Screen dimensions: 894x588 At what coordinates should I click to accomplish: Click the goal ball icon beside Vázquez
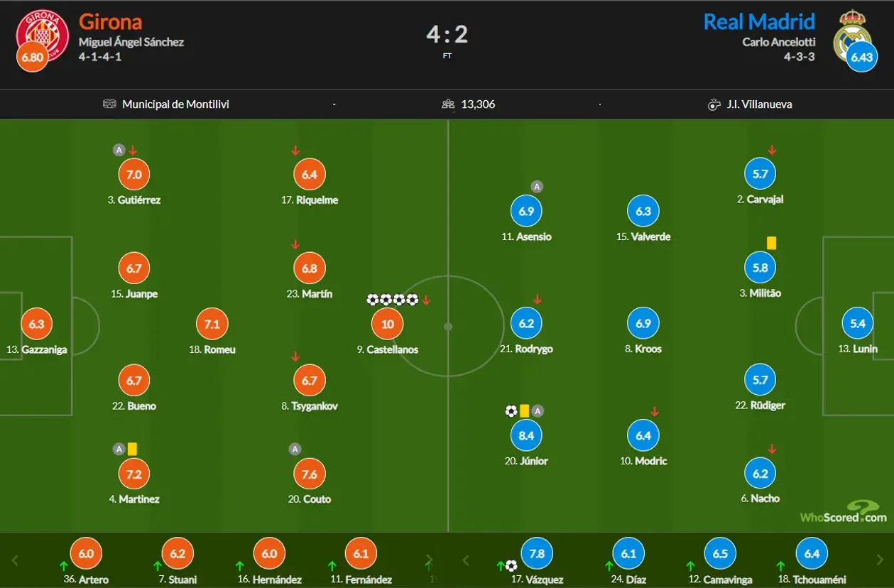point(511,566)
